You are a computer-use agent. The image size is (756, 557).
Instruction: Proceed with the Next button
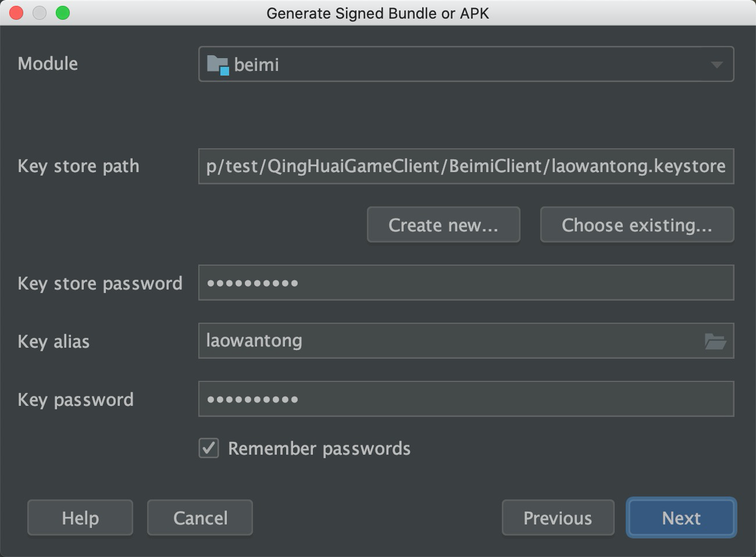click(681, 517)
